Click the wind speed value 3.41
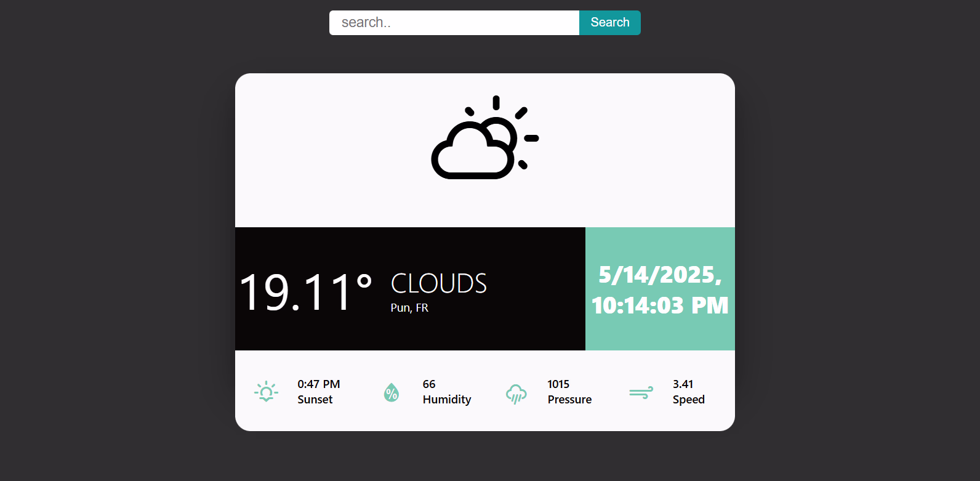980x481 pixels. [x=683, y=384]
